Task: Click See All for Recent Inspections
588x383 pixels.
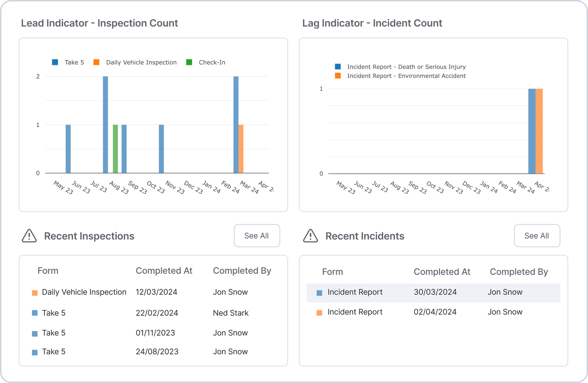Action: coord(257,236)
